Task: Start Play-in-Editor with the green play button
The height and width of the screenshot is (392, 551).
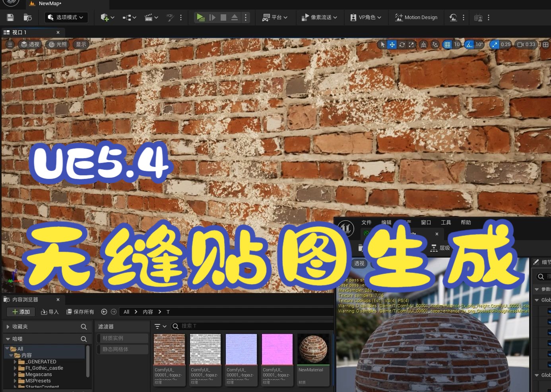Action: [201, 17]
